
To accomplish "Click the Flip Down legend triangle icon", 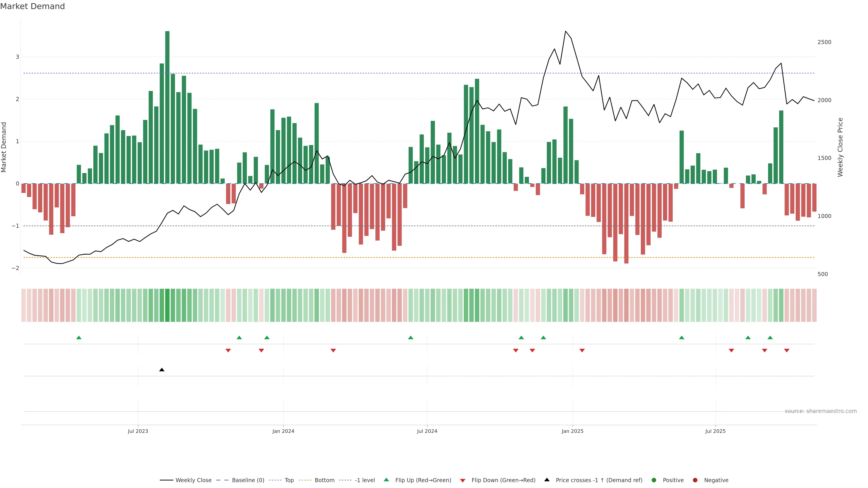I will pos(463,480).
